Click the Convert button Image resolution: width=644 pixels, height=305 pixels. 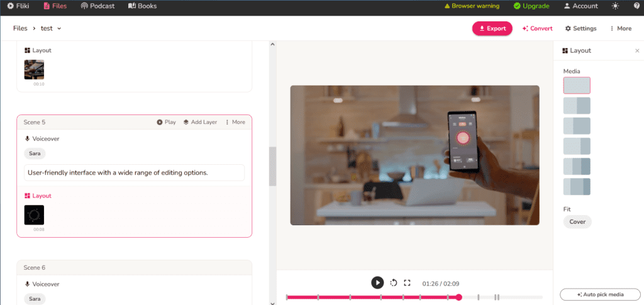pyautogui.click(x=537, y=28)
